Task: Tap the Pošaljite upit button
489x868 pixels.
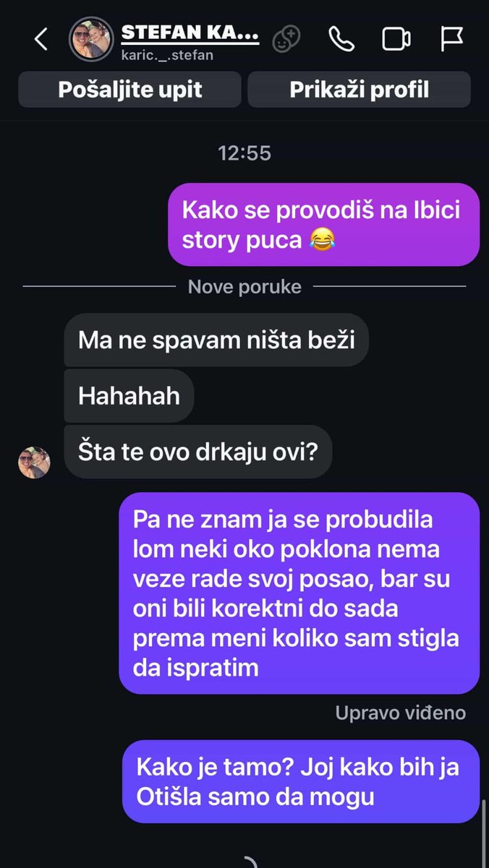Action: 130,90
